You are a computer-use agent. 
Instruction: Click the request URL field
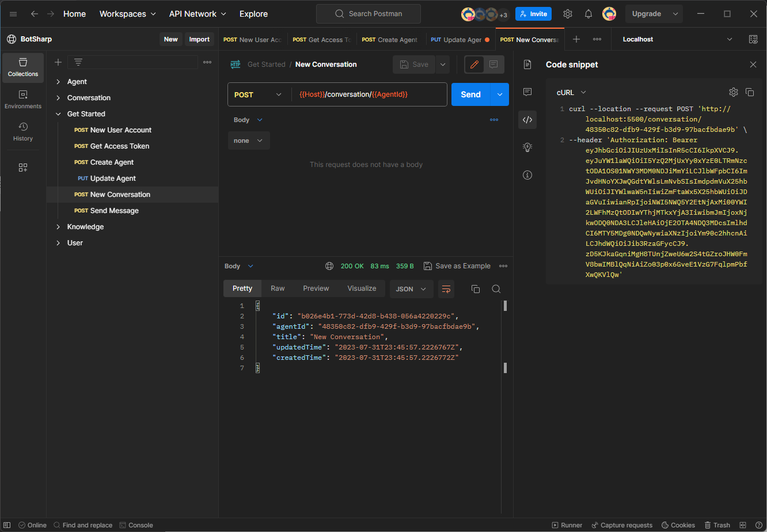pyautogui.click(x=369, y=95)
